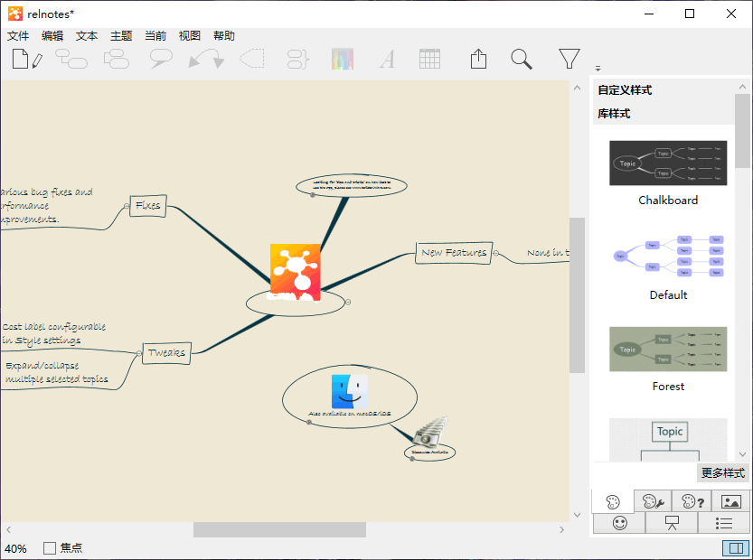Select the Forest style thumbnail
753x560 pixels.
tap(668, 349)
